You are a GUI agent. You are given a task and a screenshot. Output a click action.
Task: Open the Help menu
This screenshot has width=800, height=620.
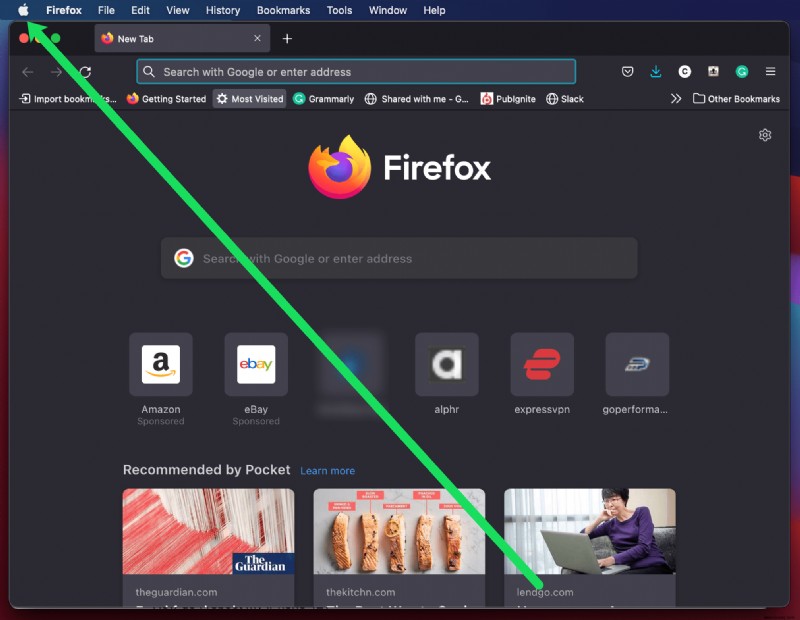coord(434,10)
